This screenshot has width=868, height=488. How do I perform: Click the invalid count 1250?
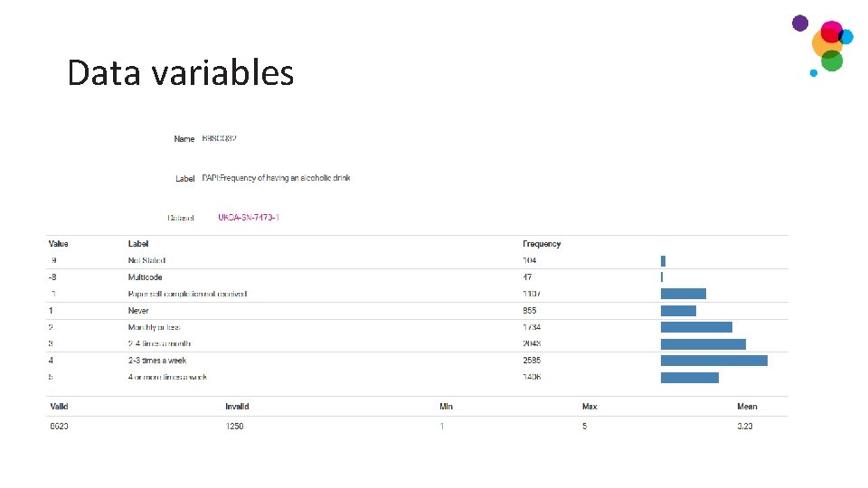234,426
